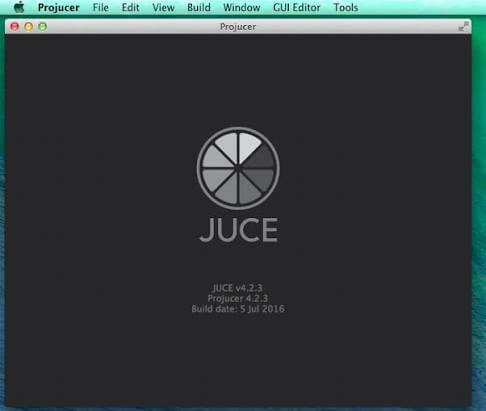The width and height of the screenshot is (486, 411).
Task: Open the Build menu
Action: coord(199,8)
